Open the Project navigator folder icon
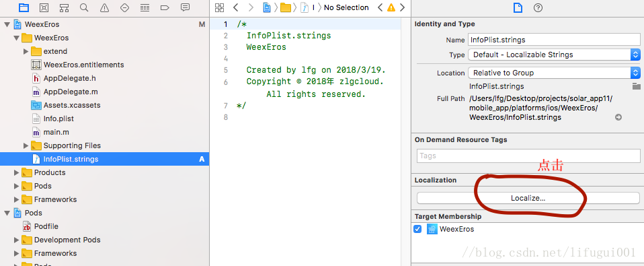644x266 pixels. click(x=24, y=7)
